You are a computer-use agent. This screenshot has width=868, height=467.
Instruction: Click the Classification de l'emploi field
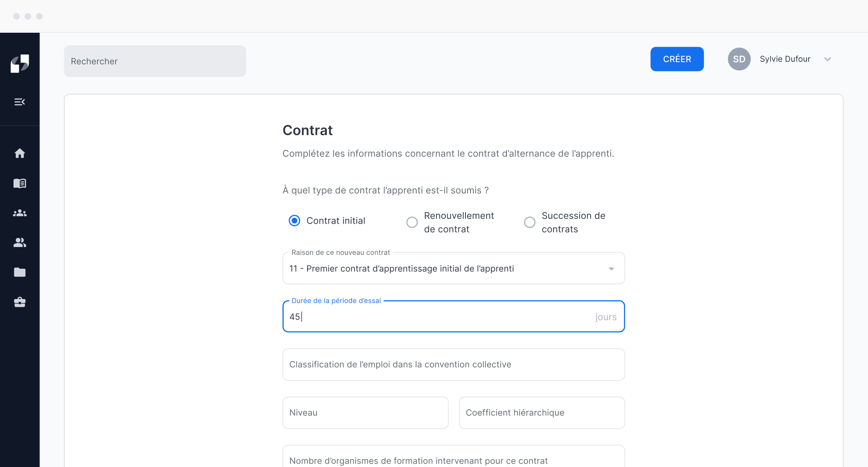pos(453,365)
